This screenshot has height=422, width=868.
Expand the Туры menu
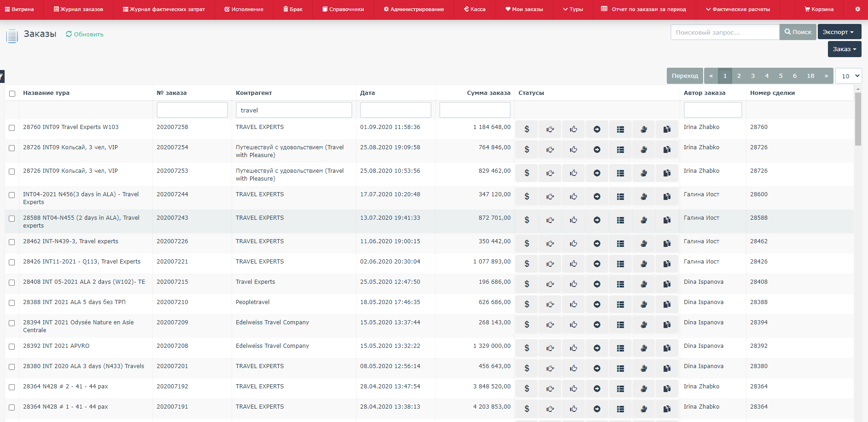(573, 9)
